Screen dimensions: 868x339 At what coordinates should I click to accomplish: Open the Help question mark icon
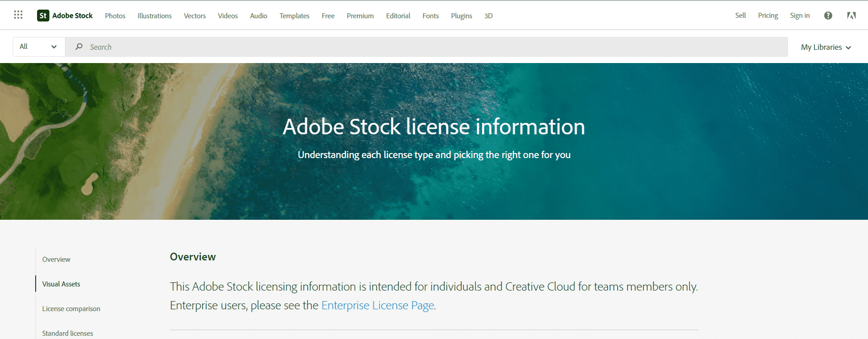(x=828, y=16)
